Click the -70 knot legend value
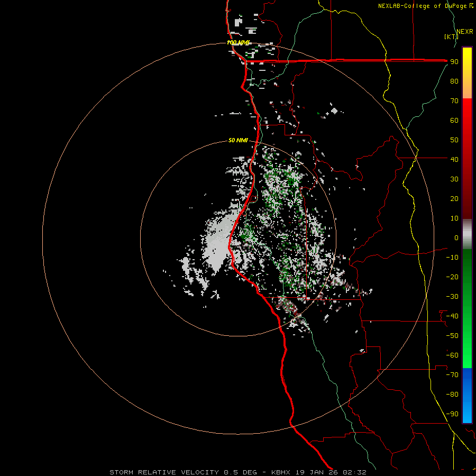 pos(452,375)
